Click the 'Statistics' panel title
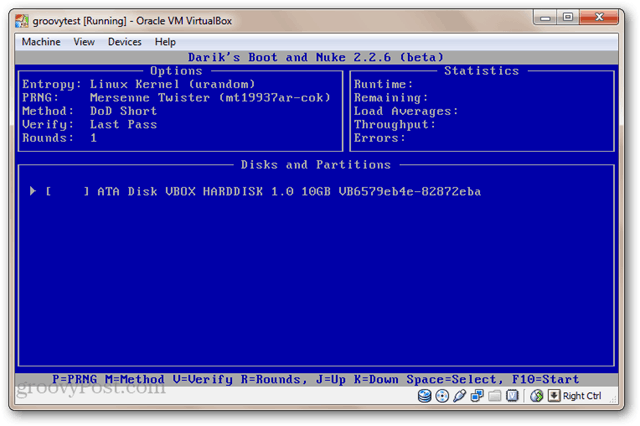This screenshot has height=426, width=640. (482, 71)
